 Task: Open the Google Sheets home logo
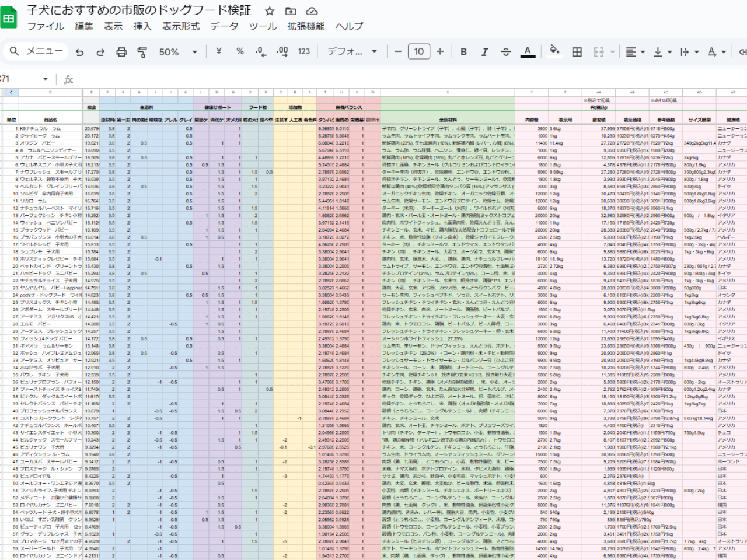9,18
